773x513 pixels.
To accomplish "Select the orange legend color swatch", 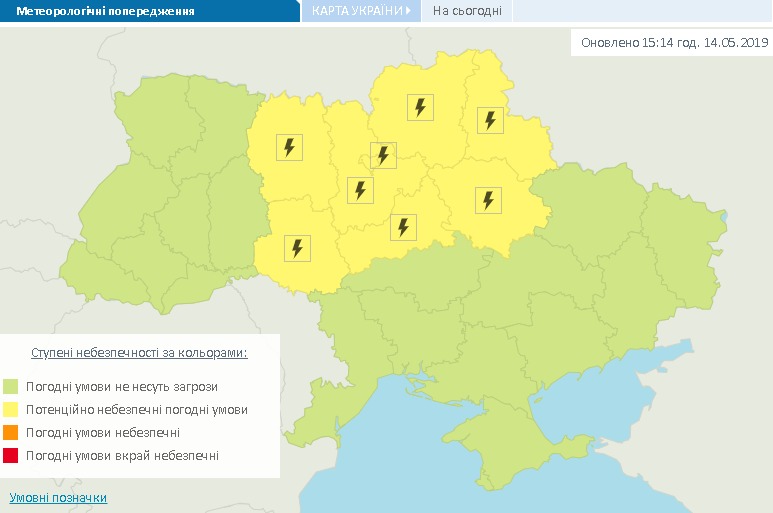I will click(x=11, y=433).
